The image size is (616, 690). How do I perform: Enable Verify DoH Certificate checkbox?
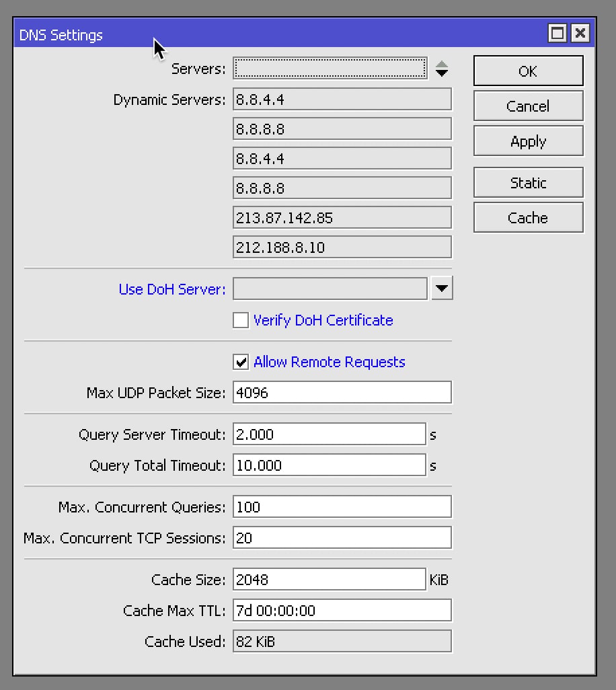pos(241,320)
